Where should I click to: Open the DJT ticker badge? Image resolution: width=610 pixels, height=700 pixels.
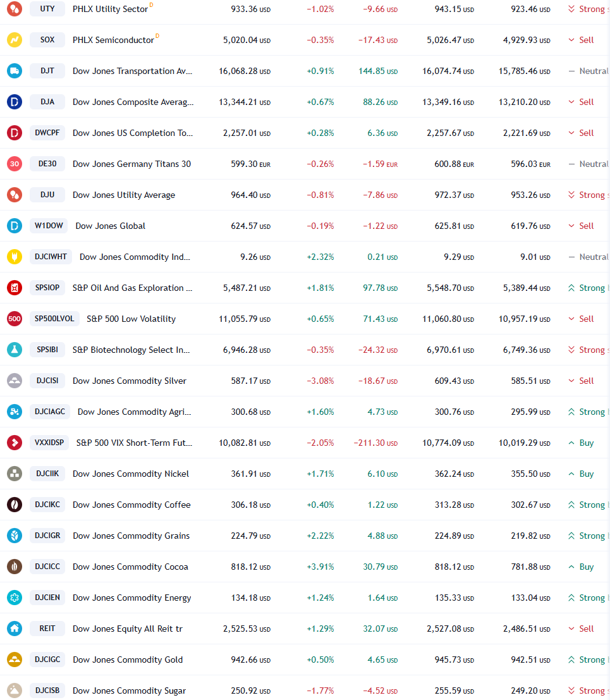[x=47, y=71]
